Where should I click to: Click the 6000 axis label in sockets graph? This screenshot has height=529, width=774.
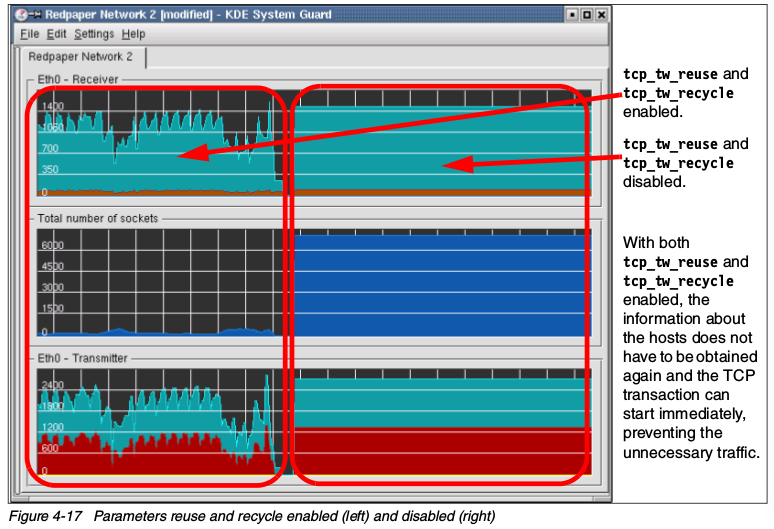pyautogui.click(x=51, y=246)
